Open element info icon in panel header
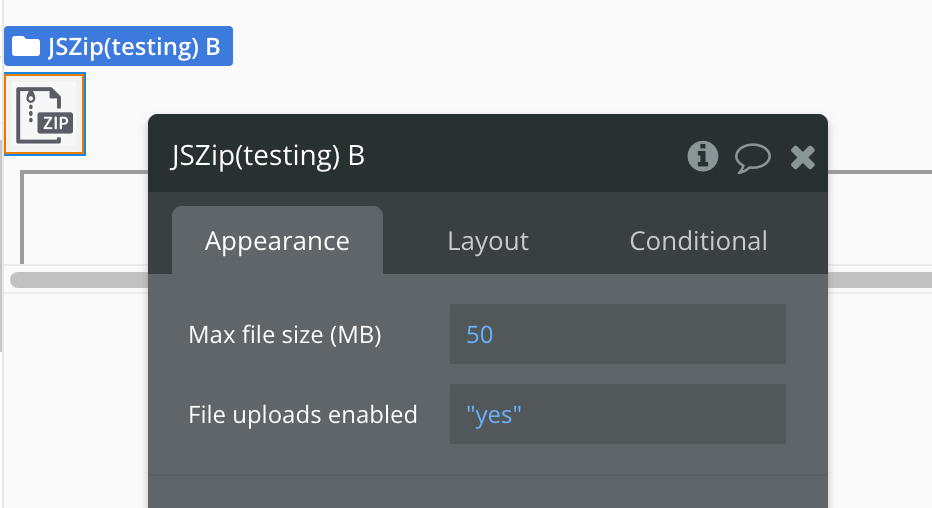This screenshot has width=932, height=508. click(x=703, y=157)
